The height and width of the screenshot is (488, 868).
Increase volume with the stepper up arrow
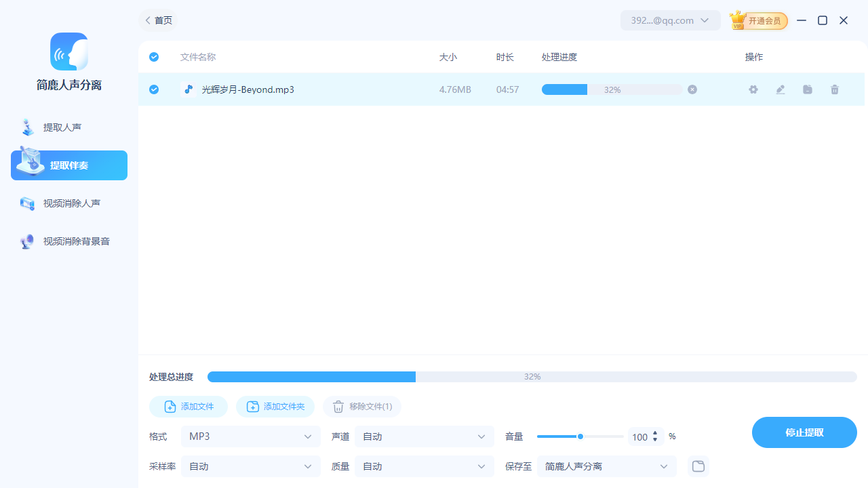(655, 433)
